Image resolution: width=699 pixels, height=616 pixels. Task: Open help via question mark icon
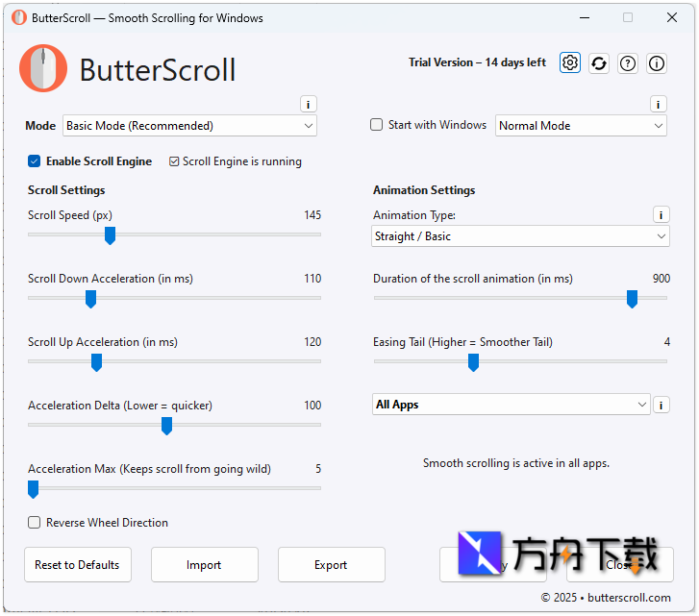pos(628,63)
